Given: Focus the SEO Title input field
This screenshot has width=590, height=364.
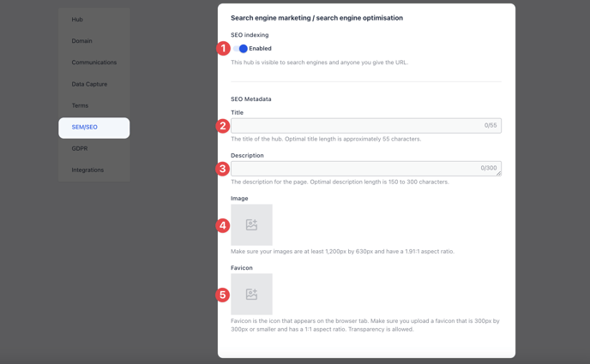Looking at the screenshot, I should click(365, 125).
